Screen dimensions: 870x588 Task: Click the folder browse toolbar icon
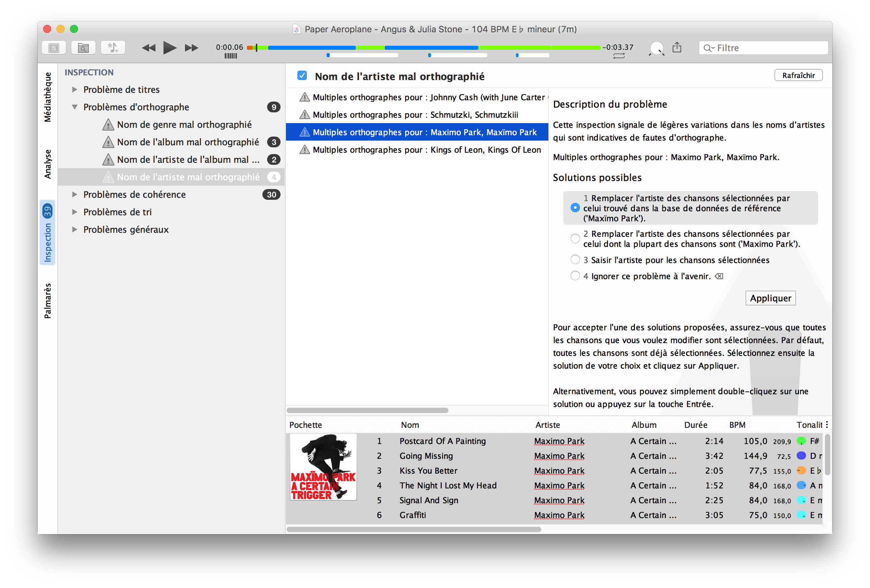click(x=83, y=47)
